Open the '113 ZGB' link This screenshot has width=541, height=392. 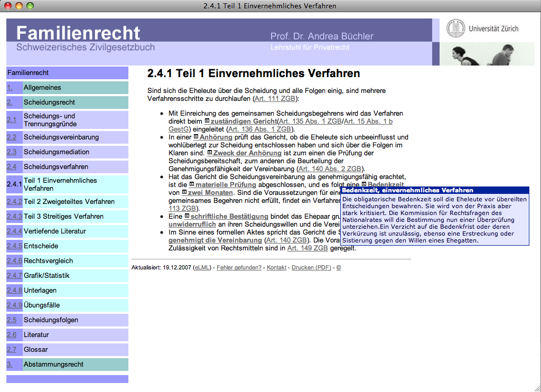point(182,209)
